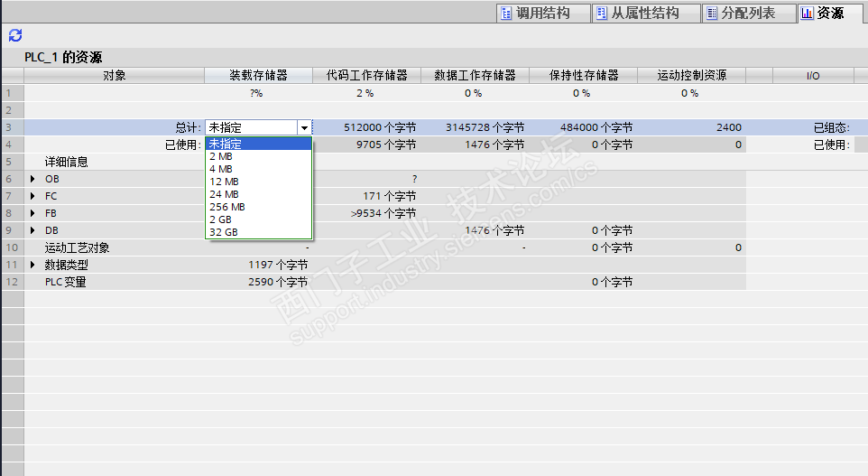Select the PLC 变量 row label
The width and height of the screenshot is (868, 476).
(65, 282)
